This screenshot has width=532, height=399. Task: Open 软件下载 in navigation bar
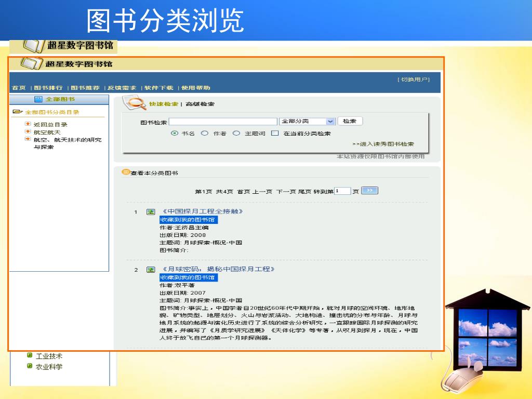click(159, 87)
